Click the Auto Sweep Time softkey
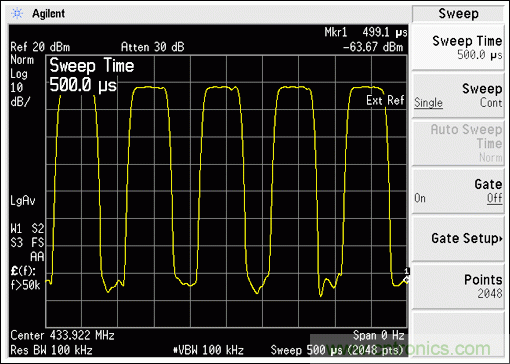This screenshot has width=510, height=364. point(458,143)
